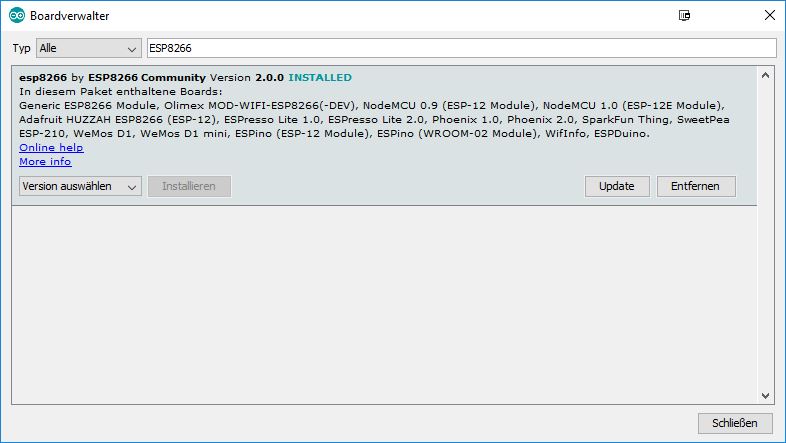Click the Arduino logo in title bar
786x443 pixels.
pyautogui.click(x=17, y=16)
